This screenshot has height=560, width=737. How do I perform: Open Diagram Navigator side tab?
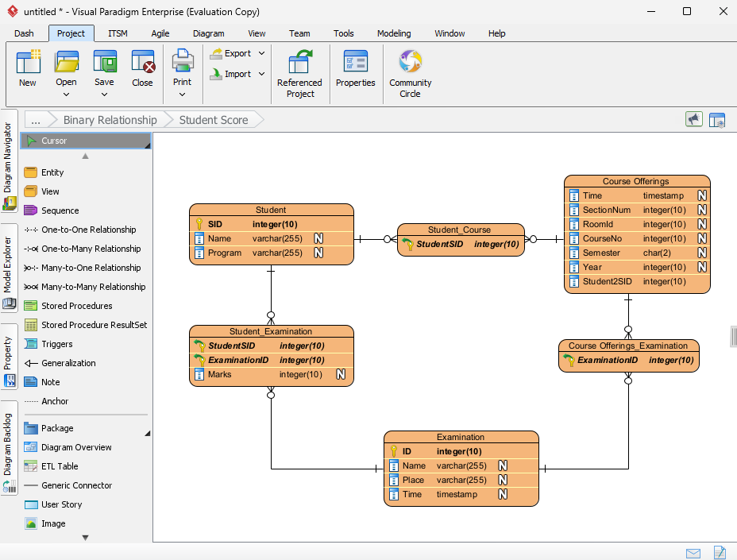coord(9,160)
